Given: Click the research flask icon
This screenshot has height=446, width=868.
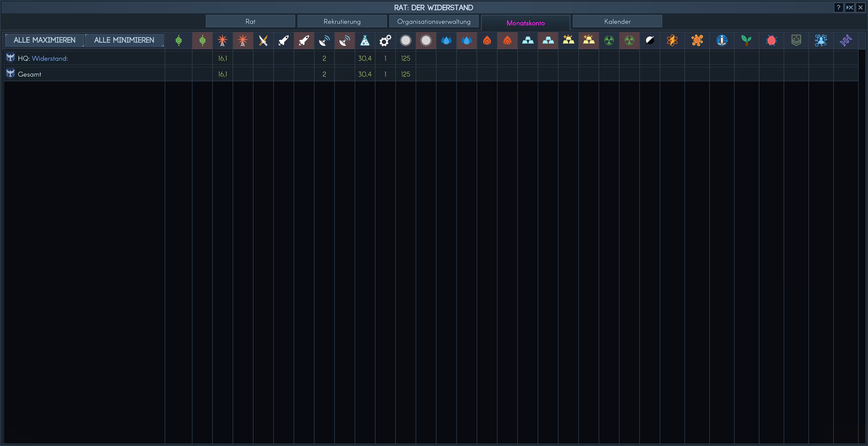Looking at the screenshot, I should coord(365,40).
